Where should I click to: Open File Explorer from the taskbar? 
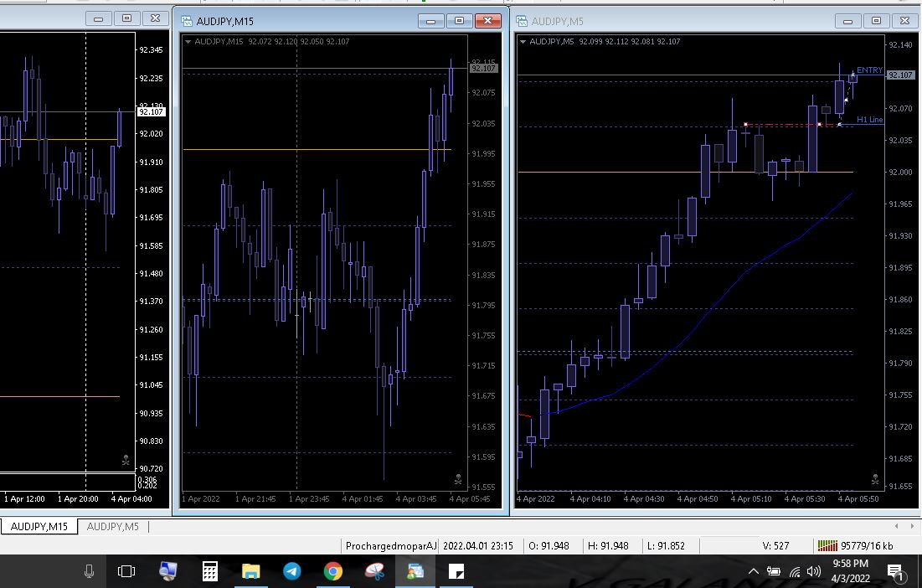pyautogui.click(x=251, y=571)
